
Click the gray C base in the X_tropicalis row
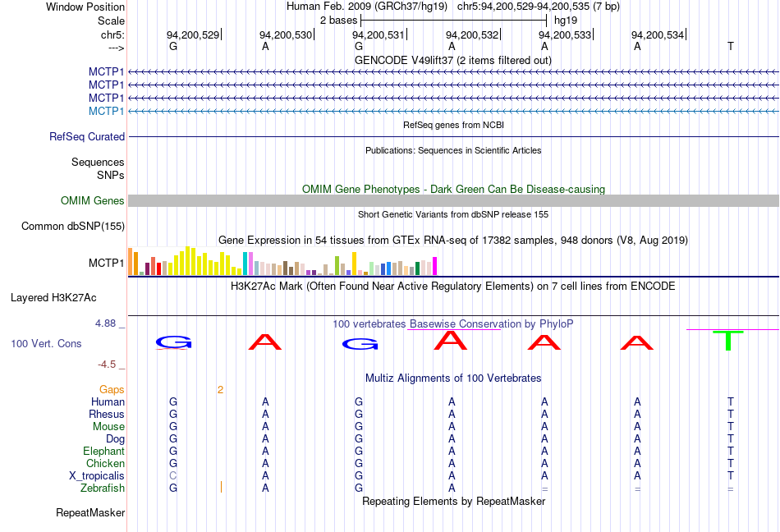tap(172, 476)
